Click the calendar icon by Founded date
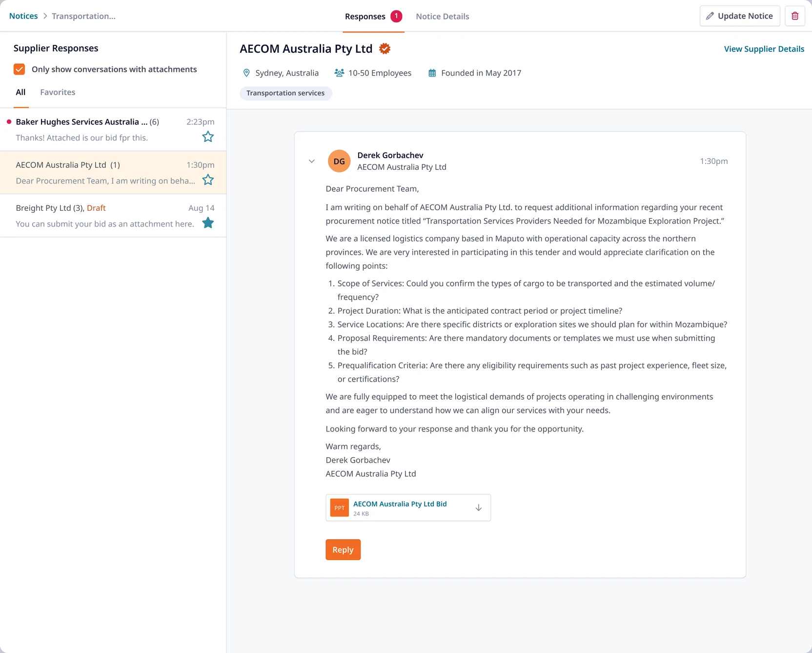 (x=432, y=73)
